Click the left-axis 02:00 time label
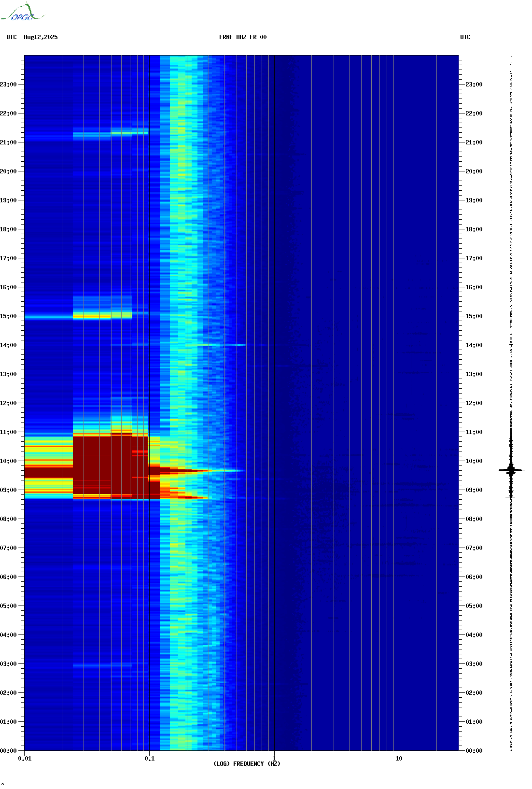Image resolution: width=532 pixels, height=789 pixels. tap(8, 693)
